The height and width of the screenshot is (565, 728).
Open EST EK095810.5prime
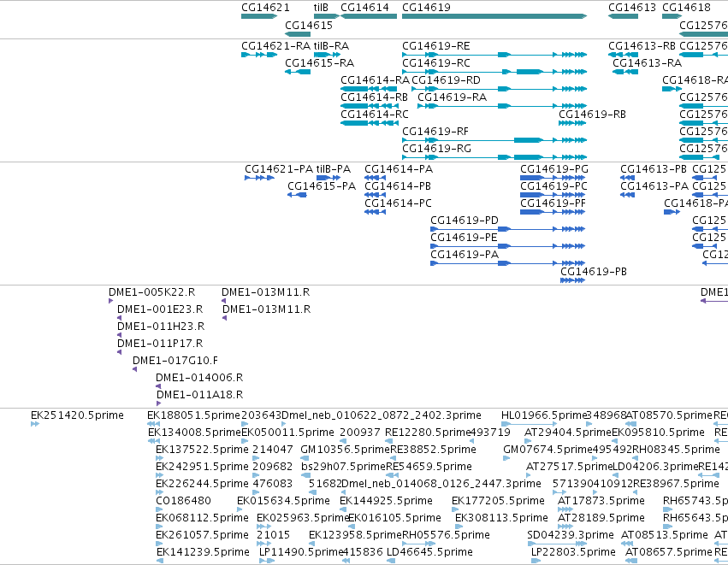pos(616,442)
